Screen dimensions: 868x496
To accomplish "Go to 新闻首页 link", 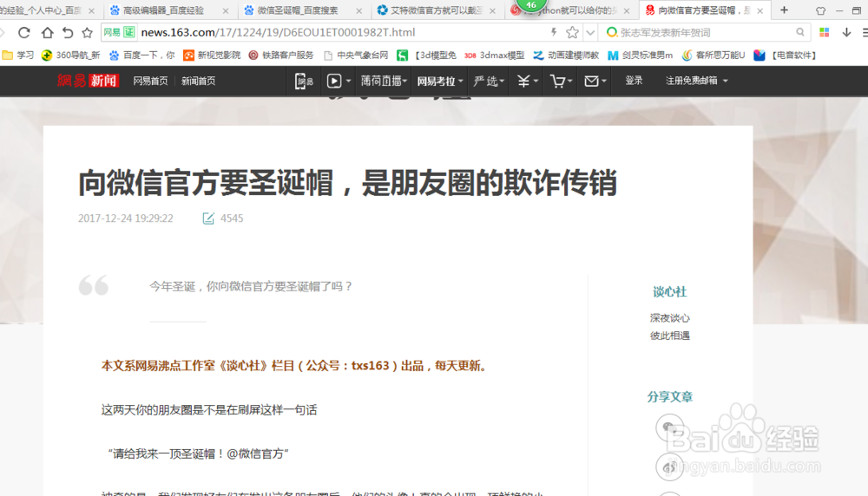I will coord(198,82).
